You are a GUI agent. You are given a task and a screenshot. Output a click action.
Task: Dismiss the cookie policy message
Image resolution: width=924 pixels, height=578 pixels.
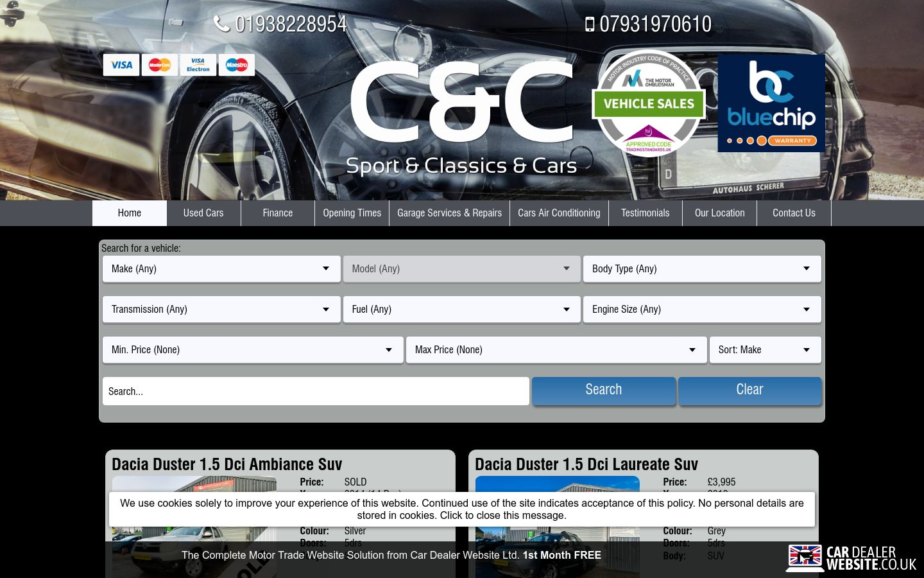tap(462, 509)
